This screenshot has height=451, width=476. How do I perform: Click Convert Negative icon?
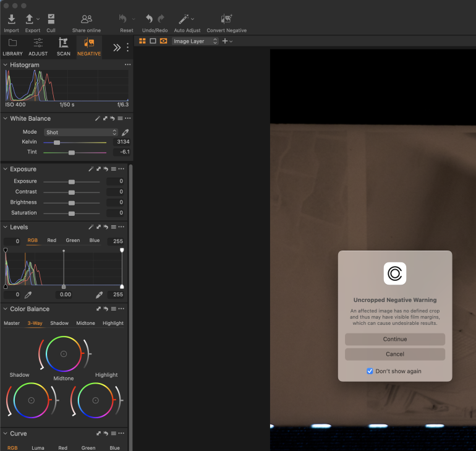226,19
